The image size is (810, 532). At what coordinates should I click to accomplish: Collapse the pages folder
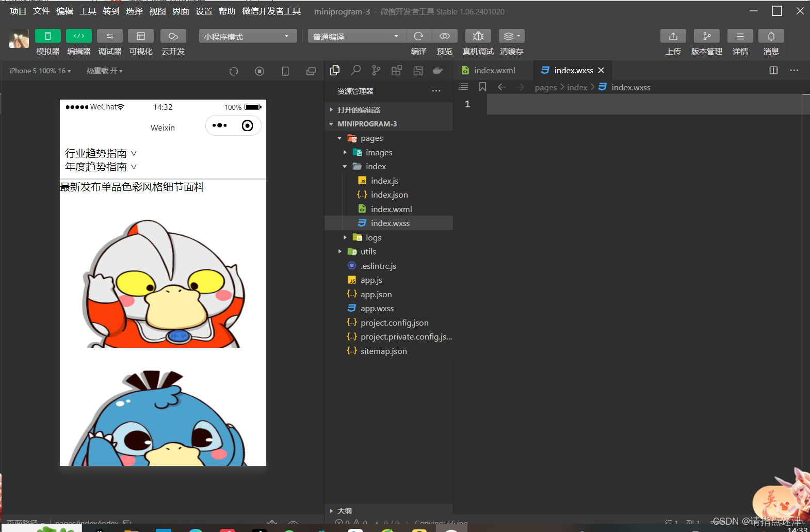388,138
